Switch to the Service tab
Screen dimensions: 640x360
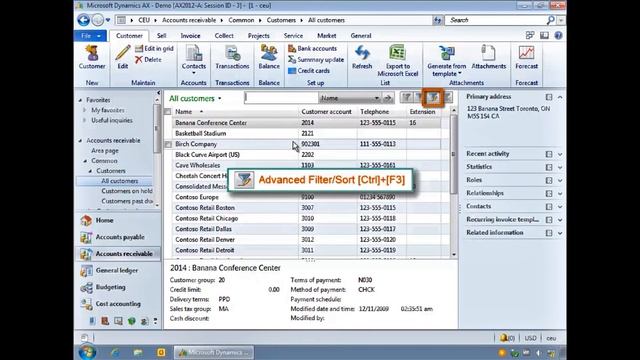293,36
